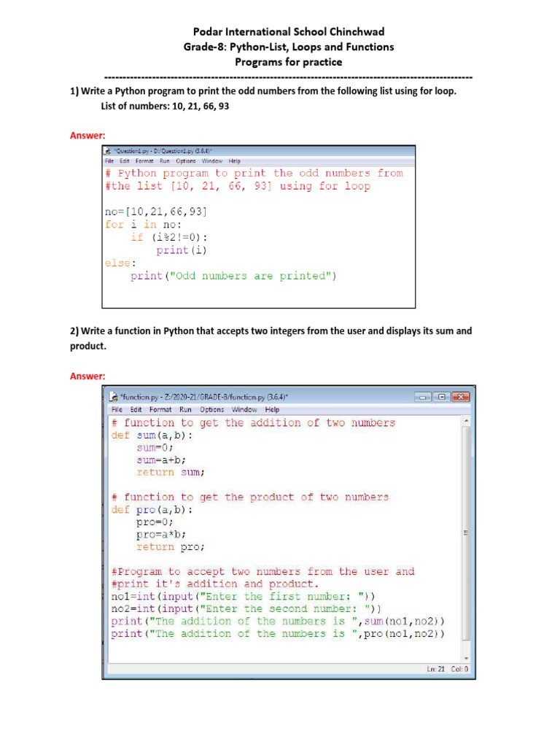Open Format menu in Question1.py window
The width and height of the screenshot is (560, 747).
pyautogui.click(x=144, y=161)
